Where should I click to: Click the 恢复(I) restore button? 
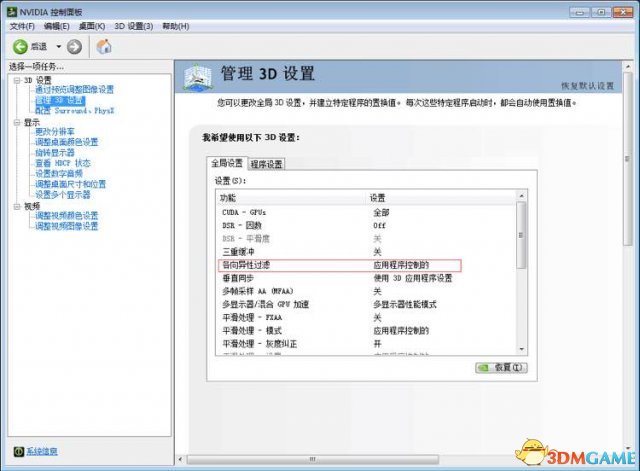pos(502,368)
